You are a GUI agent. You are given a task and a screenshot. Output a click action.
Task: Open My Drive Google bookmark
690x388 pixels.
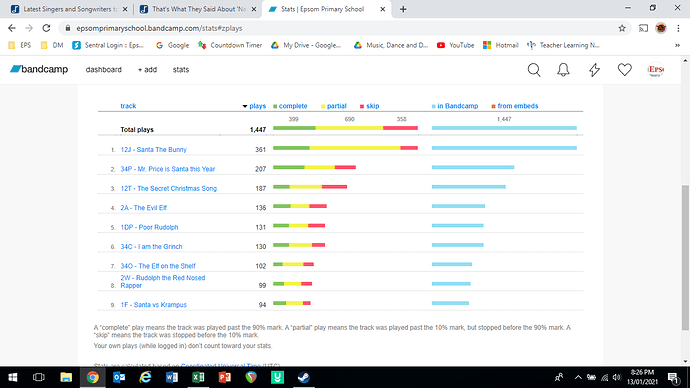306,45
